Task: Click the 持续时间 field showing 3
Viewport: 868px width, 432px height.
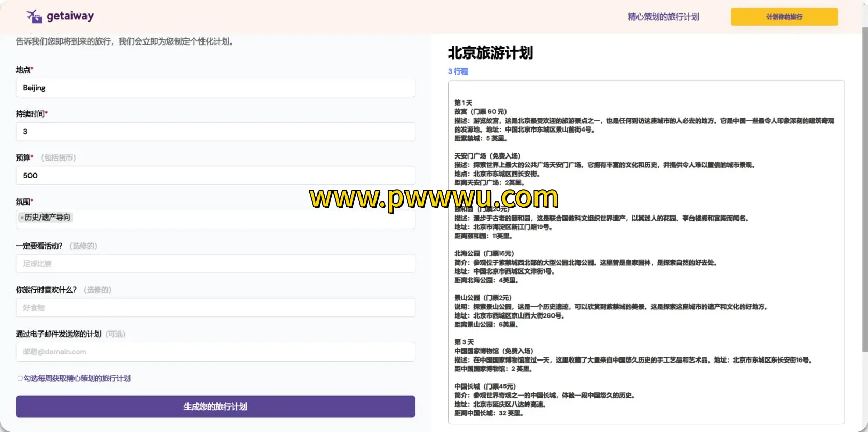Action: point(215,132)
